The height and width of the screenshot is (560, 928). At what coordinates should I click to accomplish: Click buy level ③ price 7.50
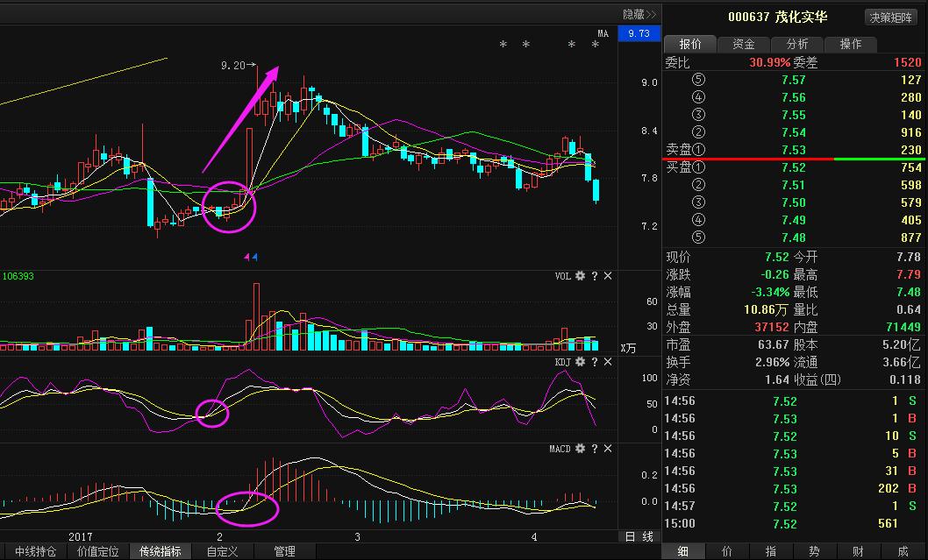click(x=793, y=202)
